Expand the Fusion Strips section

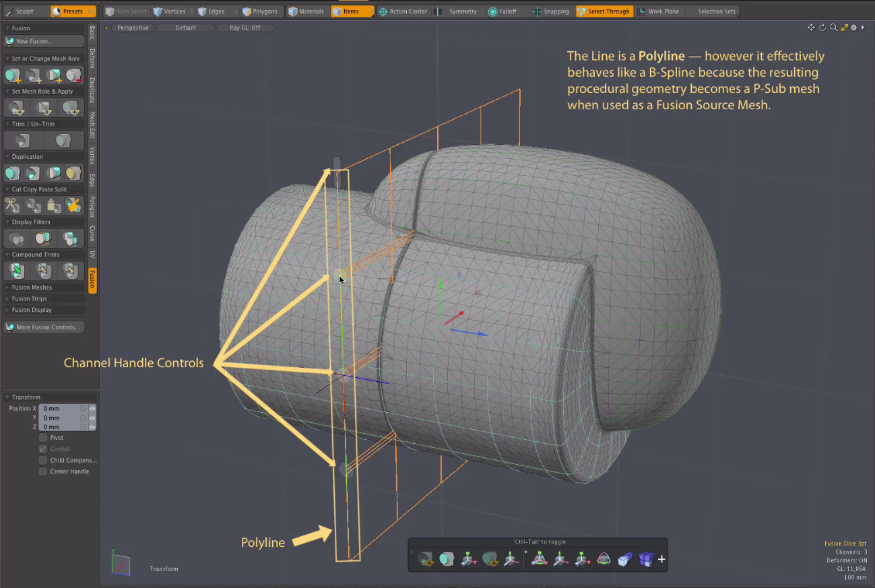click(x=30, y=299)
